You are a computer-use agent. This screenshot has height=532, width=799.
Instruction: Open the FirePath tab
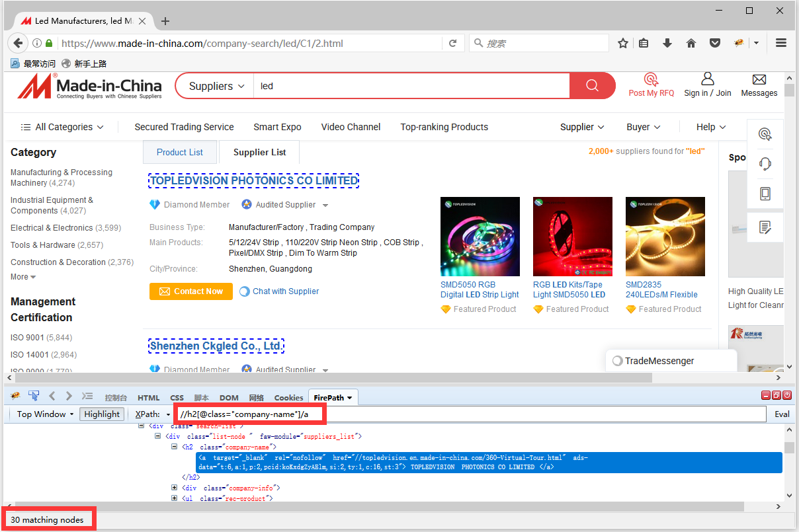pos(333,397)
